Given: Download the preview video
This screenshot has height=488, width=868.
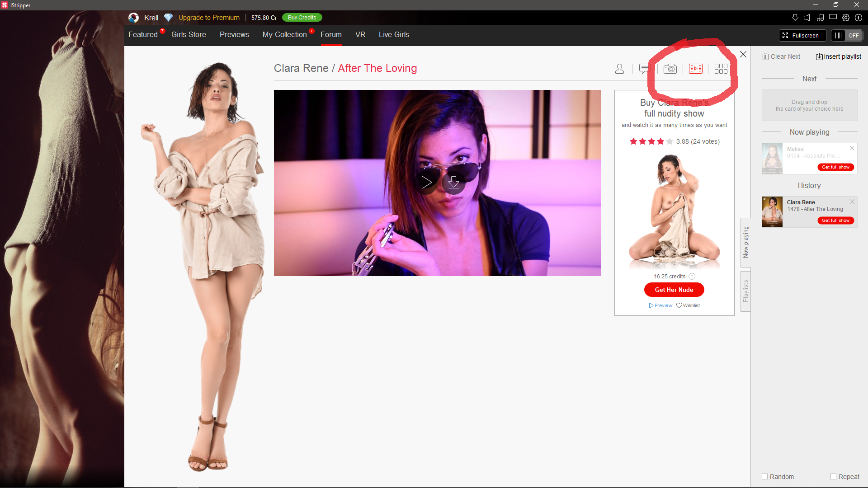Looking at the screenshot, I should point(453,183).
